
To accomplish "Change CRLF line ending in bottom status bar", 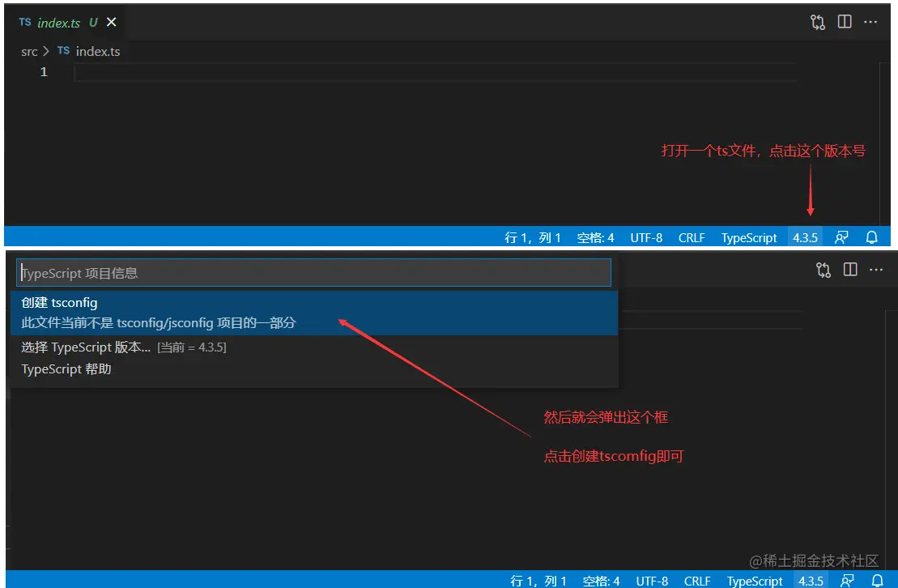I will [697, 581].
